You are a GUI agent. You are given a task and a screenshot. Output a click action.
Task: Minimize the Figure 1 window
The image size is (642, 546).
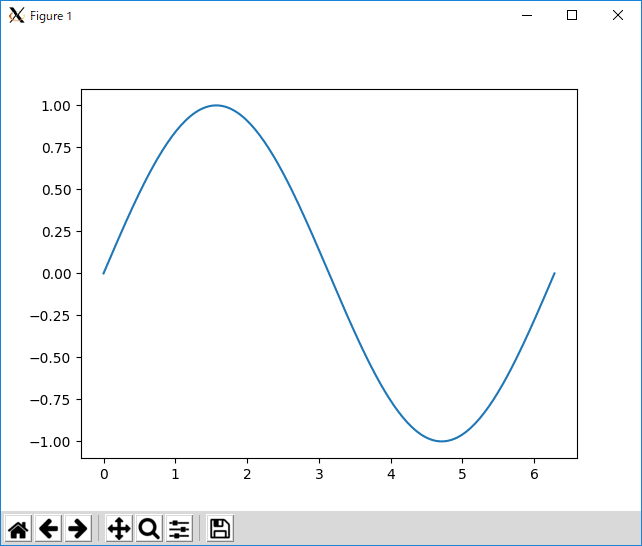527,16
